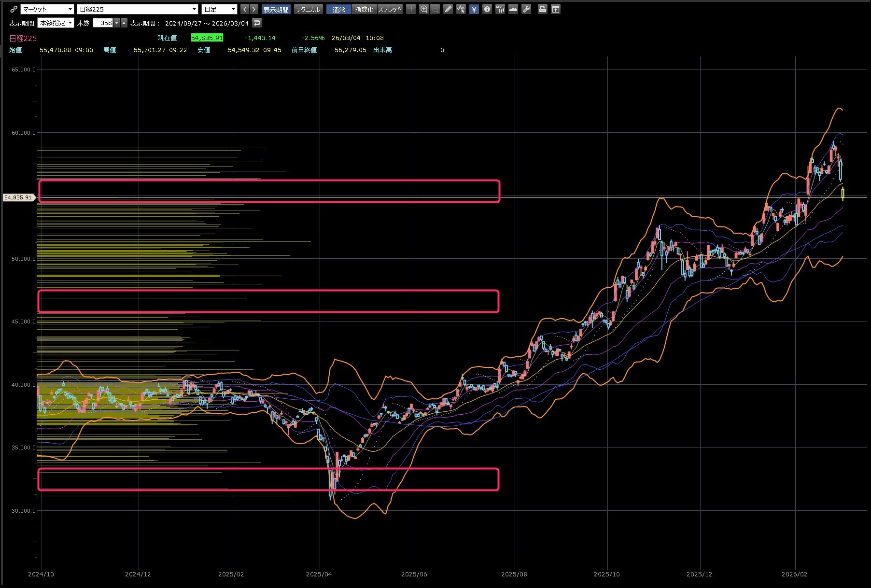Switch chart mode to 指数化
The height and width of the screenshot is (588, 871).
pos(364,9)
